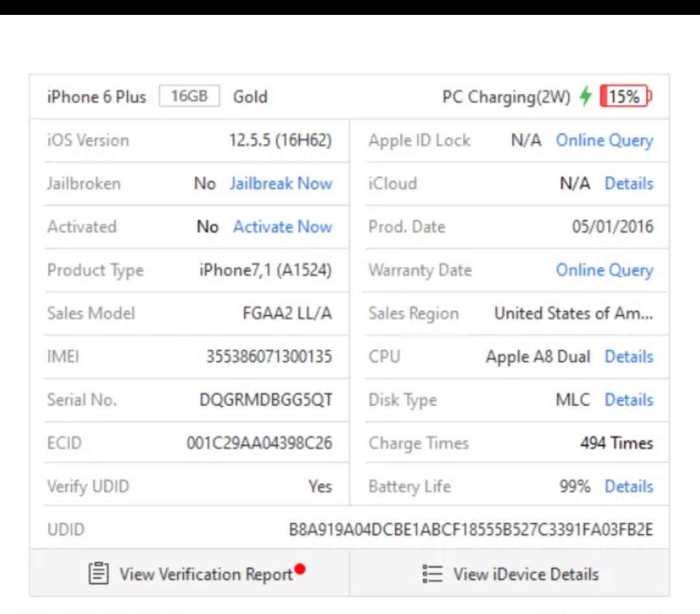Select IMEI value 355386071300135
The height and width of the screenshot is (614, 700).
click(x=269, y=356)
